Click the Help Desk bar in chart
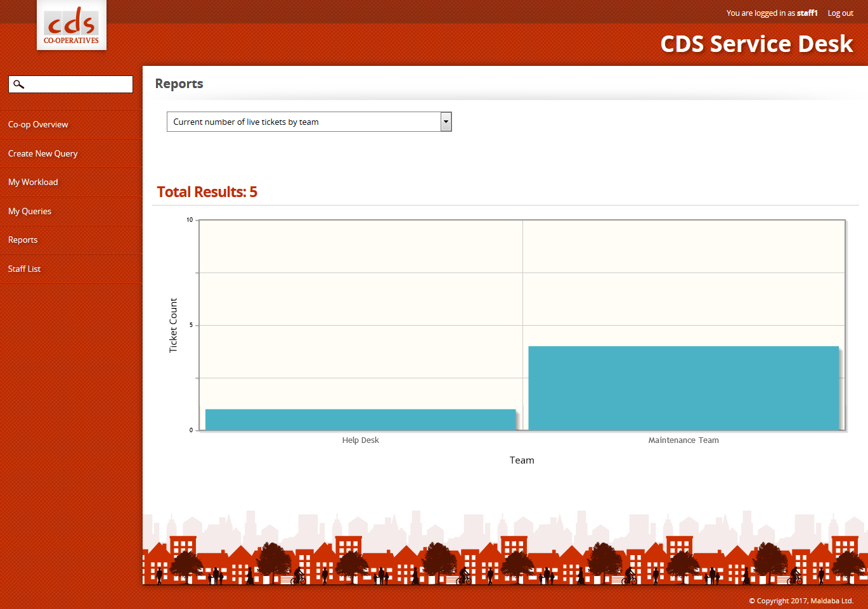This screenshot has height=609, width=868. [x=360, y=420]
